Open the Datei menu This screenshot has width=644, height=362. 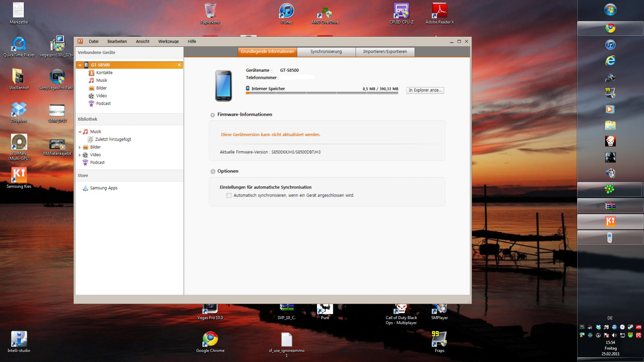coord(94,41)
